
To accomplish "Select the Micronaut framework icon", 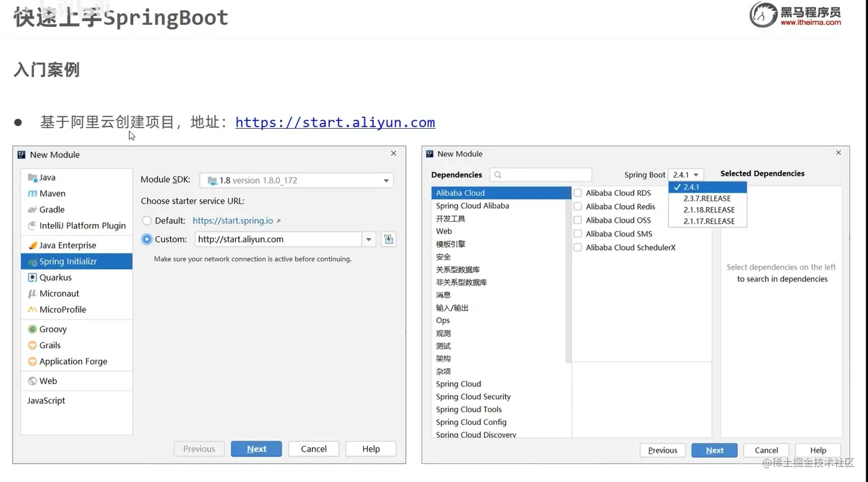I will pos(33,294).
